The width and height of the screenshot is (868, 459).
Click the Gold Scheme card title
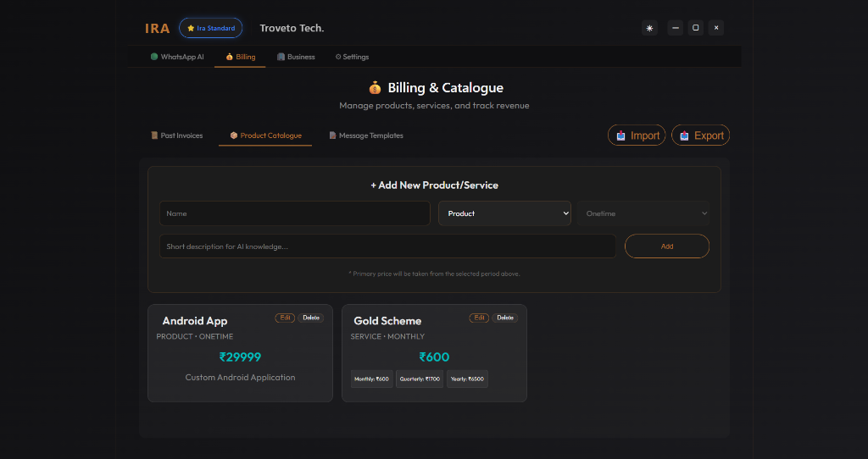[387, 321]
